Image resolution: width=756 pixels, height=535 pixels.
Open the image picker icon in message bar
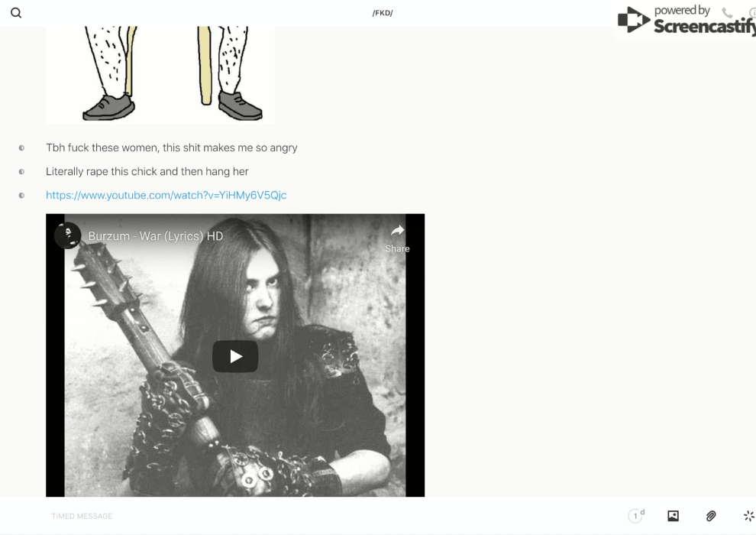(673, 516)
